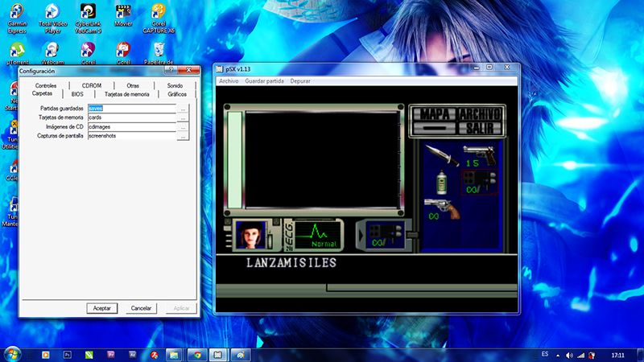The height and width of the screenshot is (362, 644).
Task: Switch to the CDROM tab
Action: coord(91,85)
